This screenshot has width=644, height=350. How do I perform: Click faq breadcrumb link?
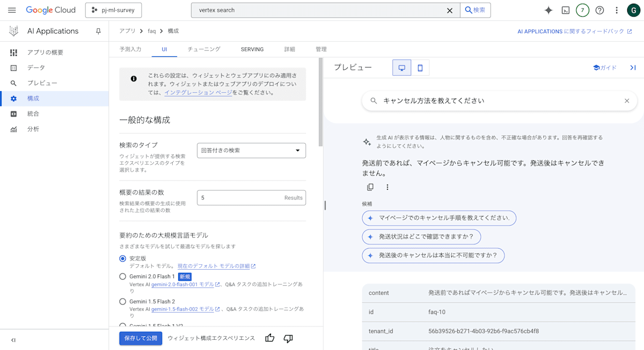click(152, 31)
